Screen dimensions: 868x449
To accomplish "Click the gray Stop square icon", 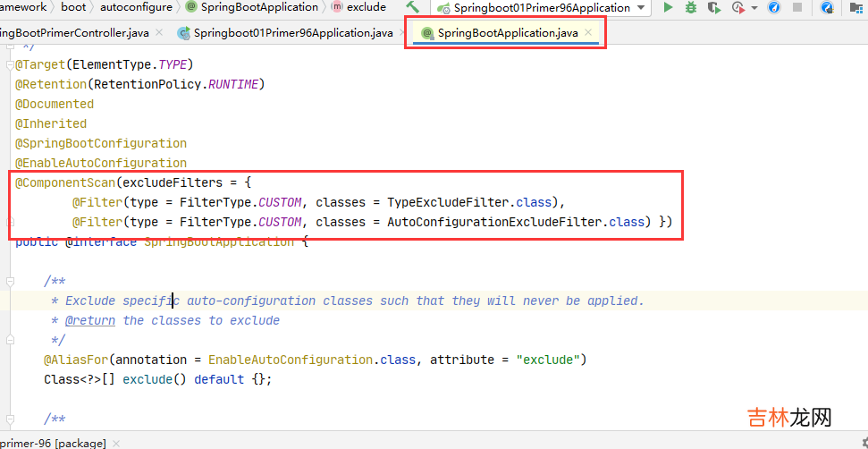I will point(795,7).
